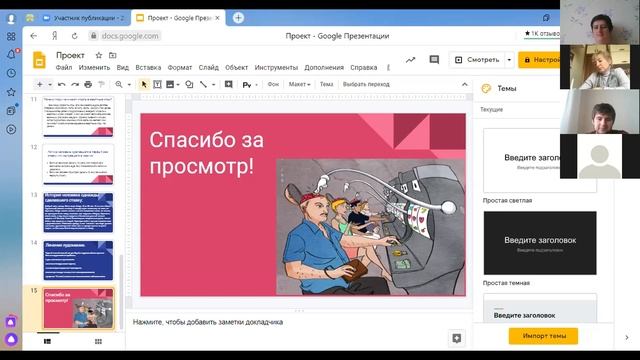
Task: Open Дополнения menu
Action: [324, 68]
